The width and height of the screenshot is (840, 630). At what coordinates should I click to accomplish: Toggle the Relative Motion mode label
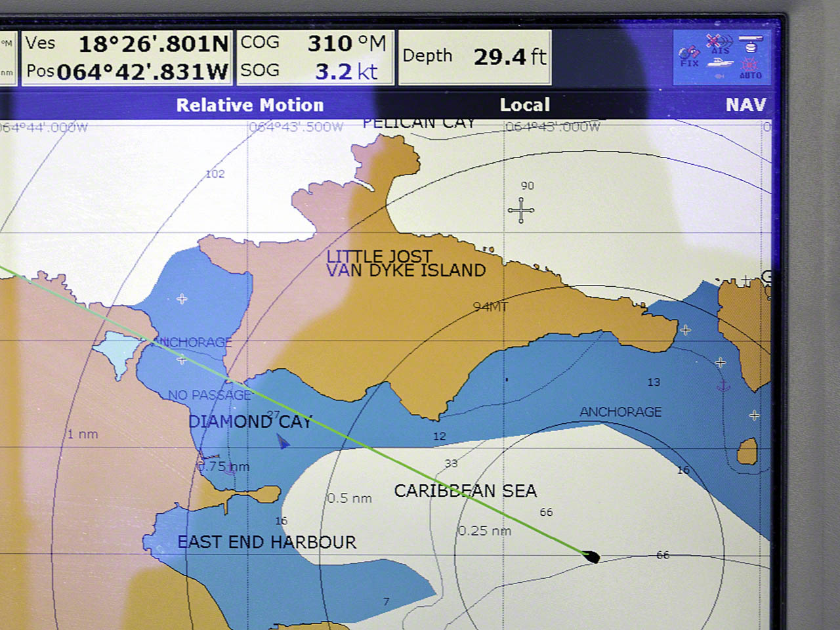pos(249,105)
